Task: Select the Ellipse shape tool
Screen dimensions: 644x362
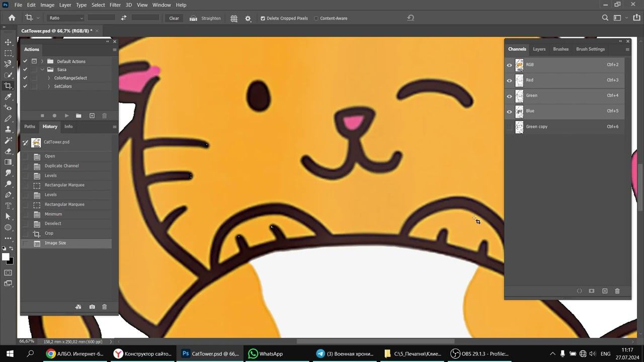Action: 8,227
